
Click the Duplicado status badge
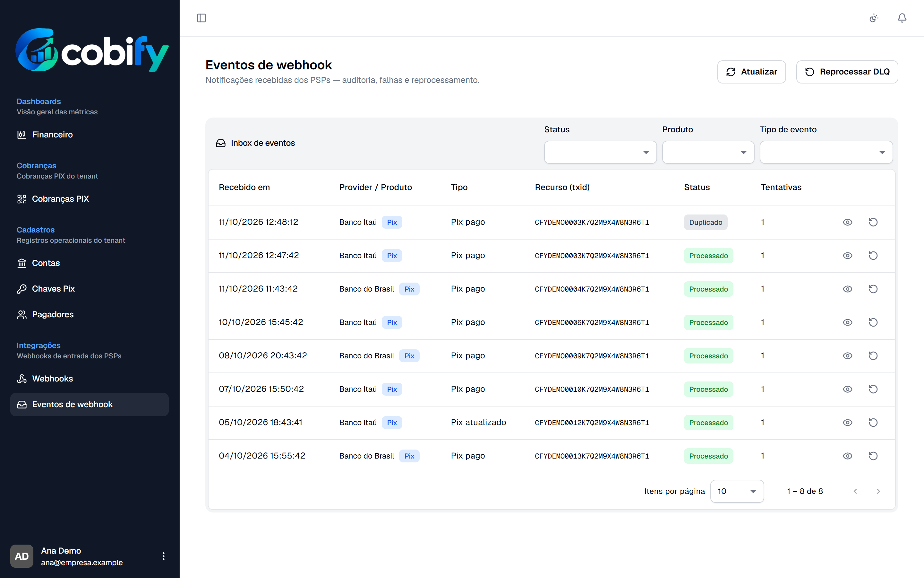tap(706, 222)
